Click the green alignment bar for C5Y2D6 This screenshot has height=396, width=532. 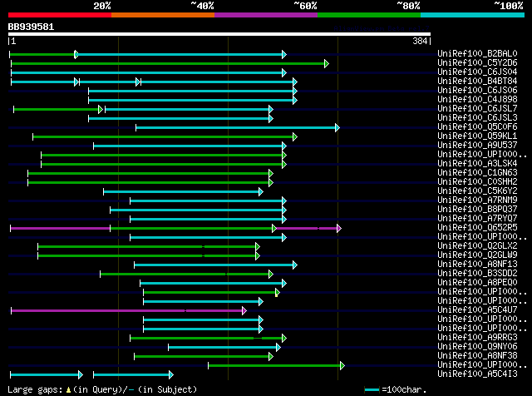point(168,63)
